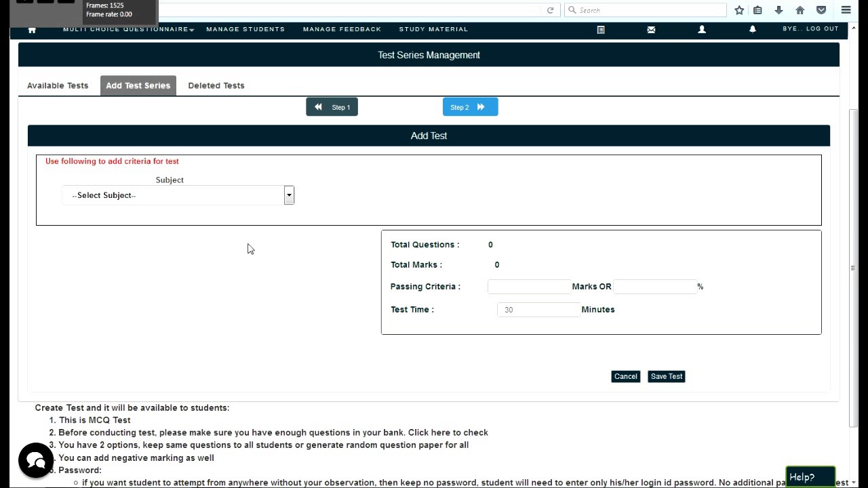Click the 'Total Marks :' label
Image resolution: width=868 pixels, height=488 pixels.
[x=416, y=265]
